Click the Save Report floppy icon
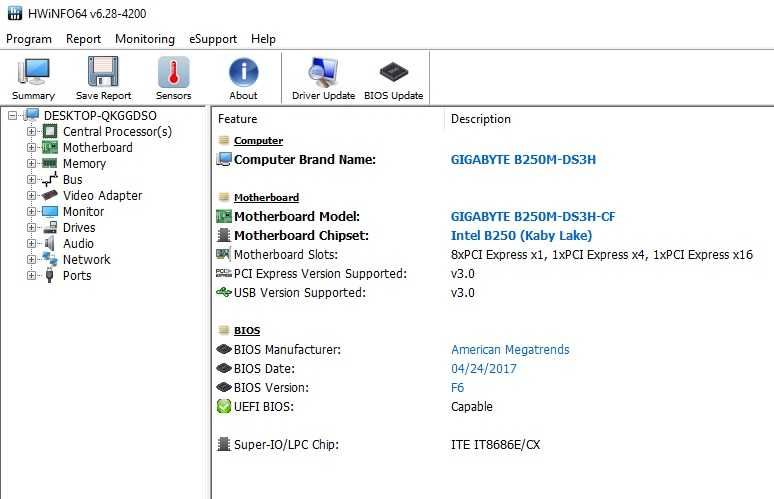The image size is (774, 499). tap(103, 72)
